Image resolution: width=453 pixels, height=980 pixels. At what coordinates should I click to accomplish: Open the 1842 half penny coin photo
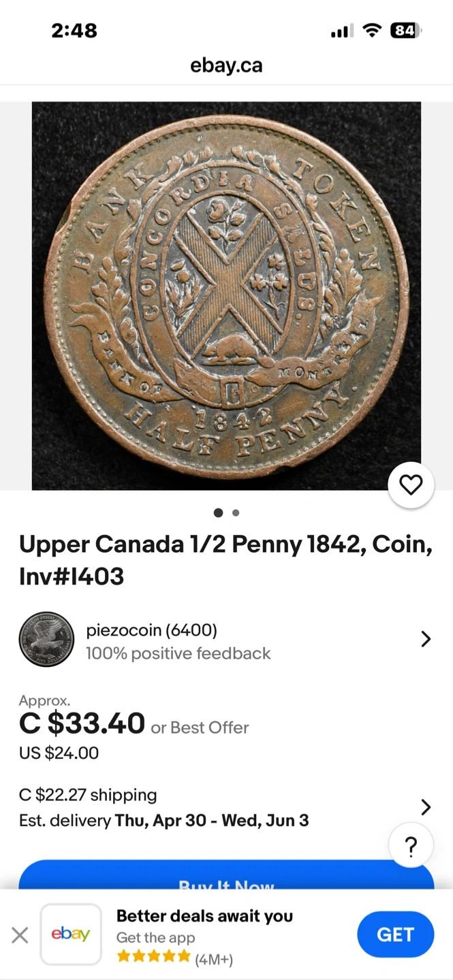click(226, 295)
